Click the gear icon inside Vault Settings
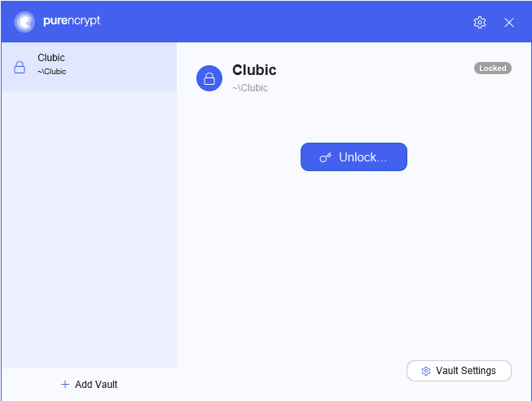The height and width of the screenshot is (401, 532). (426, 371)
